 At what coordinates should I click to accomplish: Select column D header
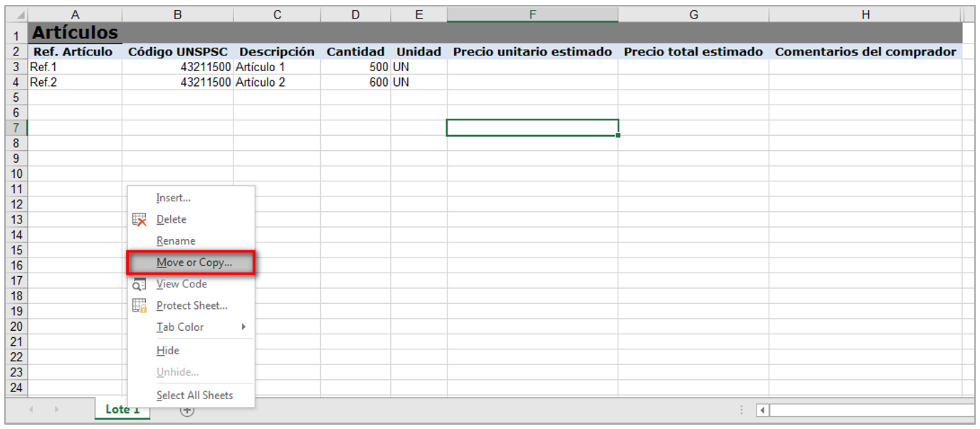[x=356, y=14]
